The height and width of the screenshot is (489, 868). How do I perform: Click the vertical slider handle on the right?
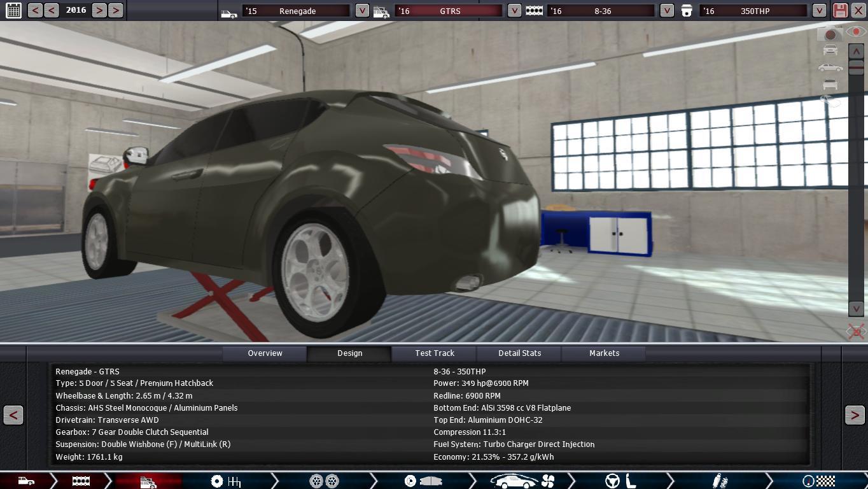pos(856,69)
